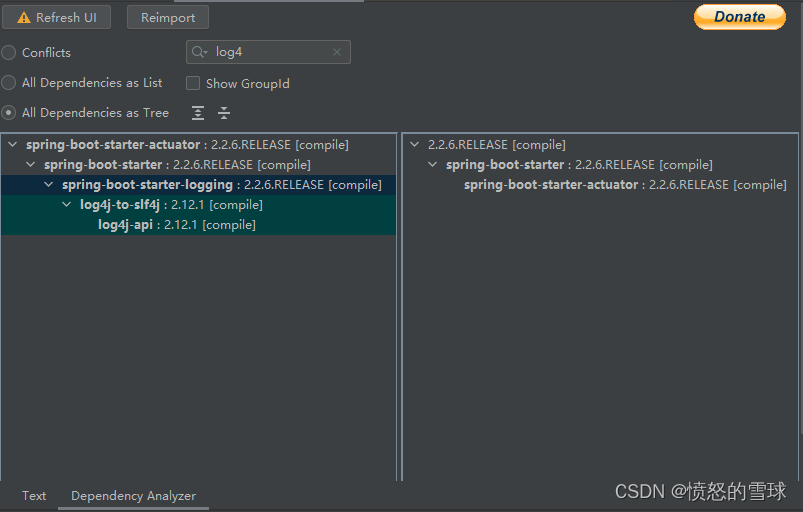This screenshot has height=512, width=803.
Task: Click the Collapse All tree icon
Action: tap(224, 113)
